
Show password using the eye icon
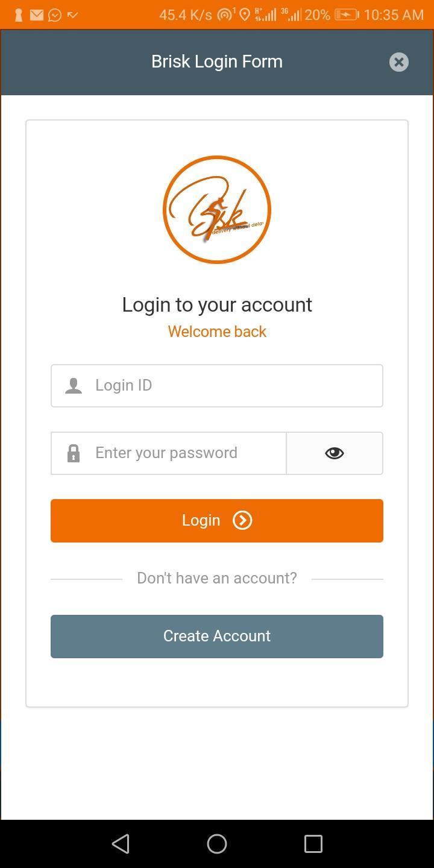[x=335, y=453]
